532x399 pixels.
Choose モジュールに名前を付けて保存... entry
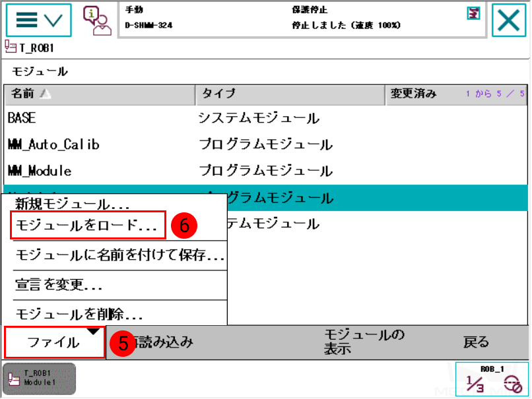pos(119,255)
